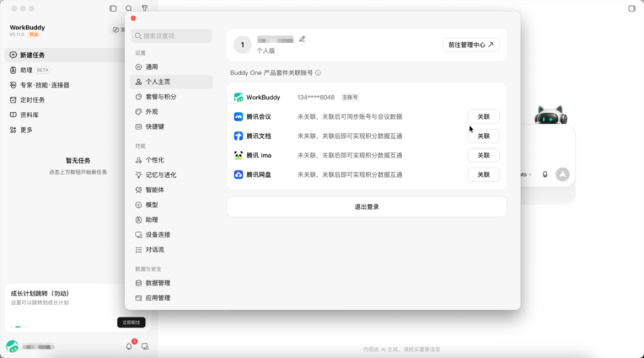This screenshot has width=644, height=358.
Task: Click the 搜索设置项 search field
Action: 171,36
